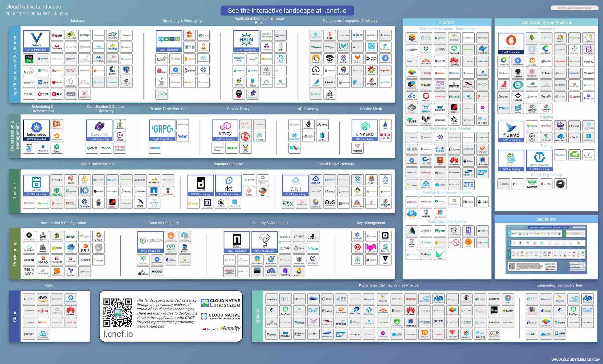Open the Prometheus CNCF Graduated card
Screen dimensions: 603x364
click(511, 44)
